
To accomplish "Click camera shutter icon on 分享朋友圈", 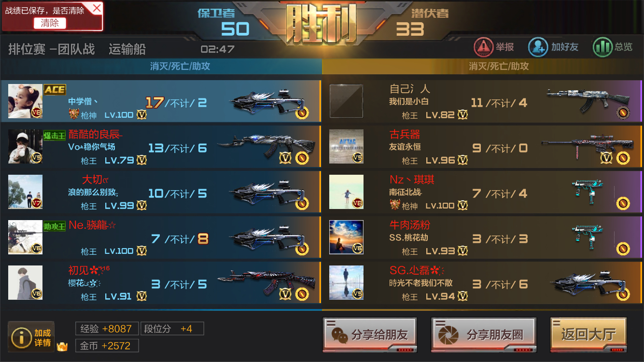I will pos(448,334).
